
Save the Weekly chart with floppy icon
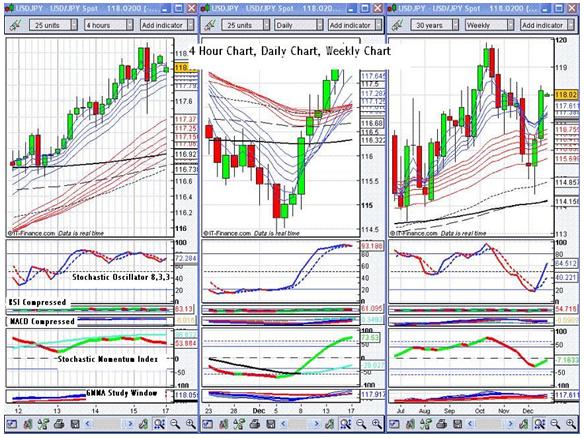click(x=458, y=424)
